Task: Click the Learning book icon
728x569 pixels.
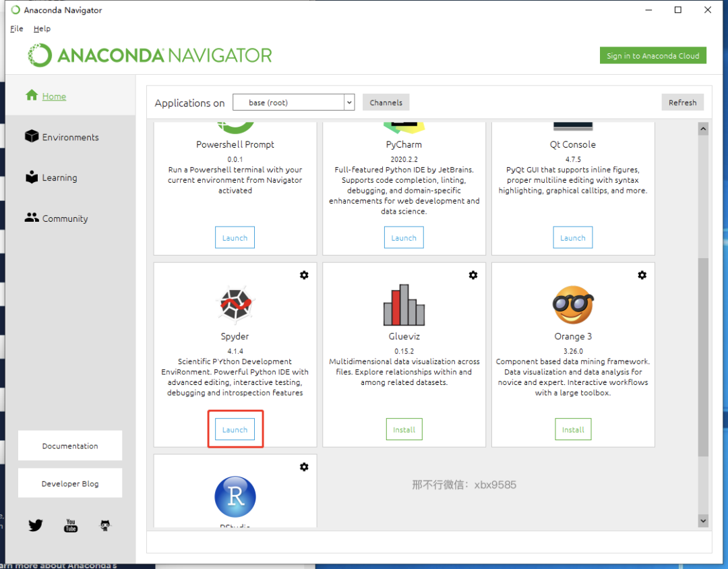Action: 32,177
